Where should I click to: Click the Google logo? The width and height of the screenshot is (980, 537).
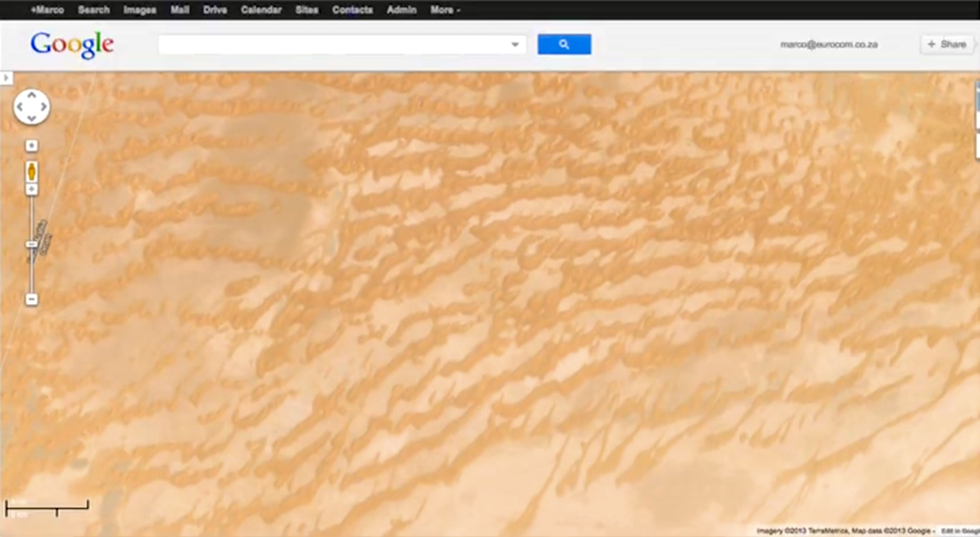point(72,44)
